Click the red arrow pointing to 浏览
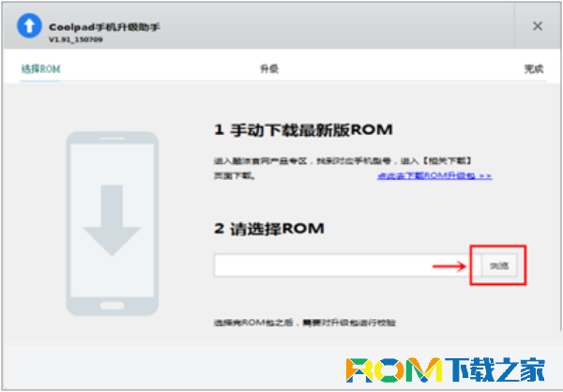563x392 pixels. click(449, 266)
